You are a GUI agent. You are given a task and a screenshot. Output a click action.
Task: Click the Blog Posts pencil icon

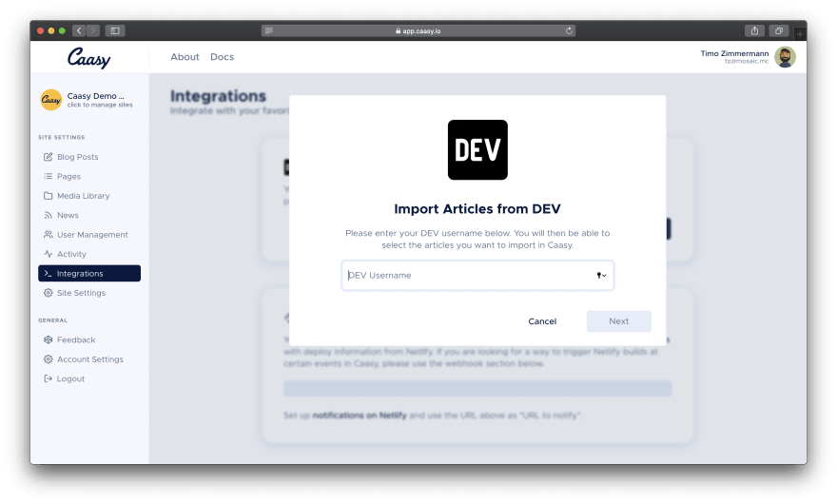[49, 157]
